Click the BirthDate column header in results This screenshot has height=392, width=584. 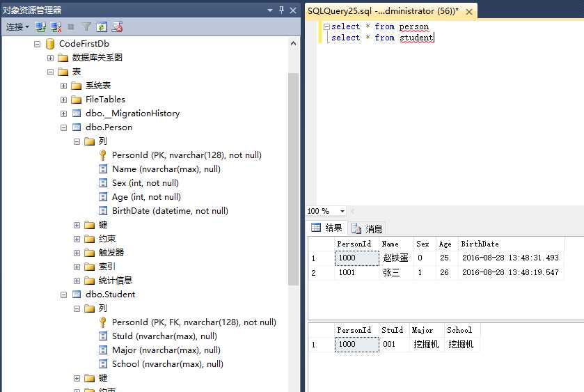pos(511,244)
